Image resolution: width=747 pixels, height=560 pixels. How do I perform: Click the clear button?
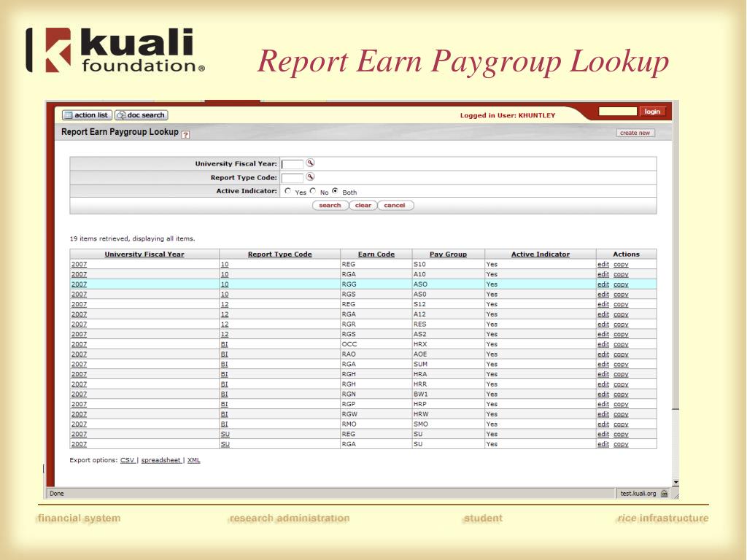pyautogui.click(x=363, y=205)
